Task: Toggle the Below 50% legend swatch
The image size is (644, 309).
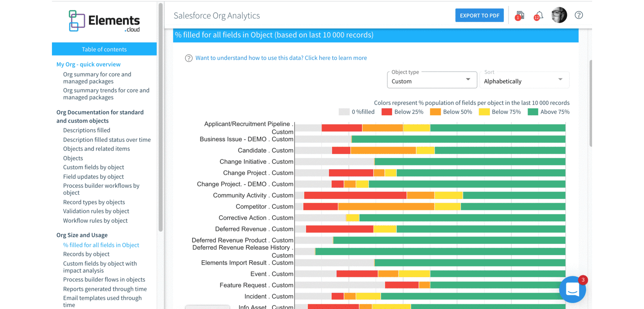Action: [x=436, y=112]
